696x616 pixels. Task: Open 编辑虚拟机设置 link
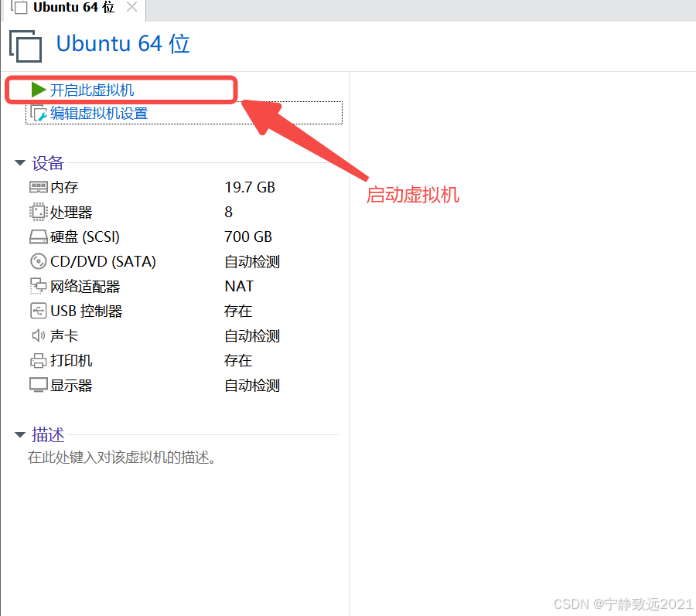pyautogui.click(x=99, y=114)
